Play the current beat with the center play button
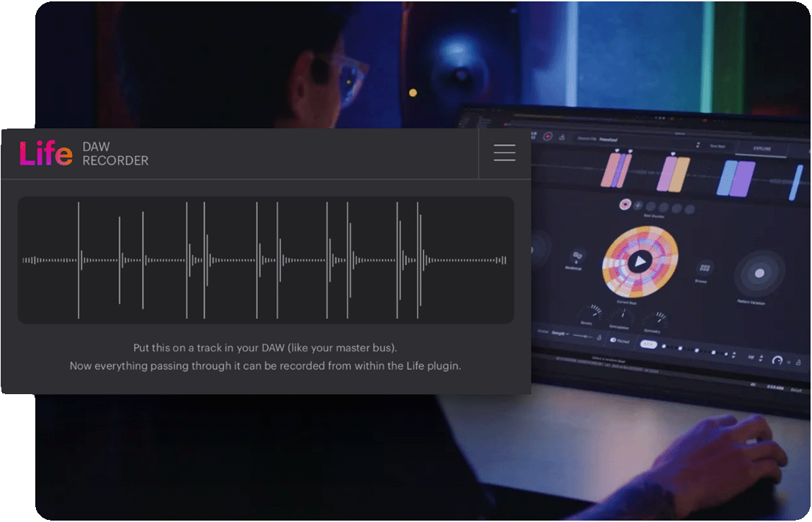 point(640,261)
